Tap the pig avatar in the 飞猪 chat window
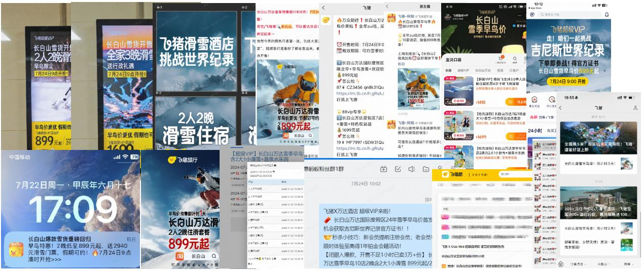The width and height of the screenshot is (644, 271). click(327, 20)
